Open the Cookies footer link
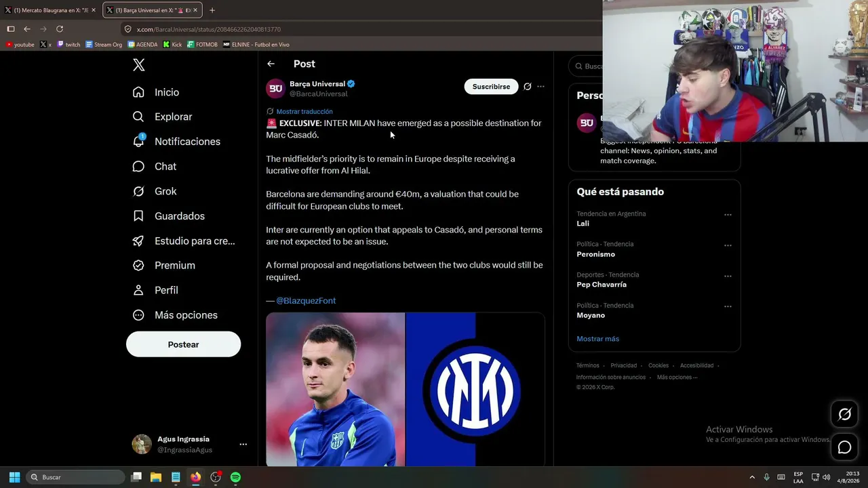 [658, 365]
